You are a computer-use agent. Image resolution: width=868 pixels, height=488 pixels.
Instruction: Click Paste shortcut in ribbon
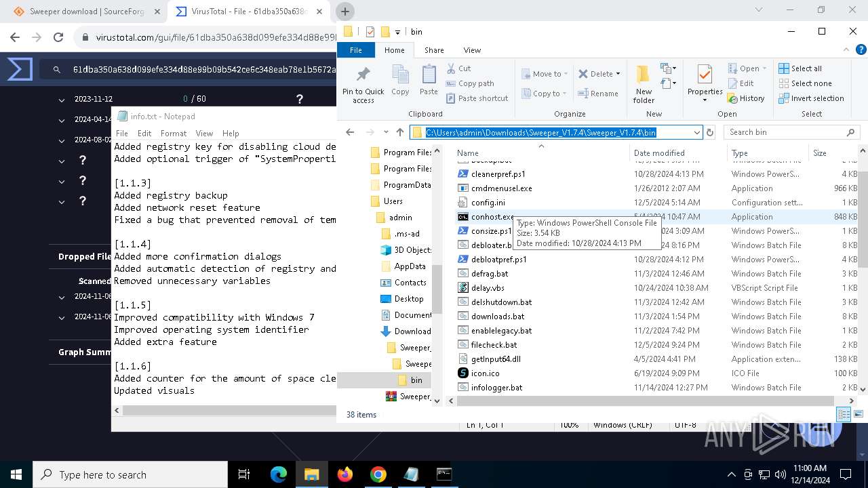477,98
